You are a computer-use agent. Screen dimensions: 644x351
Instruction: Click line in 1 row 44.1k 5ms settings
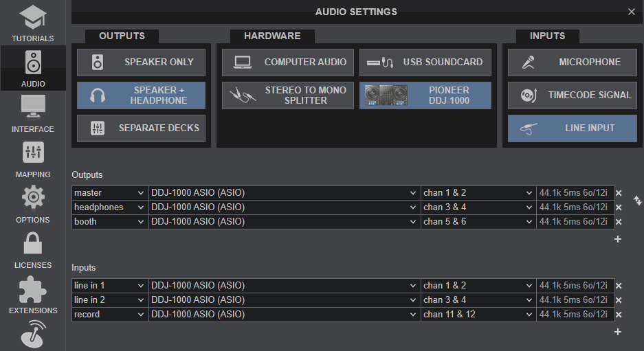(575, 286)
